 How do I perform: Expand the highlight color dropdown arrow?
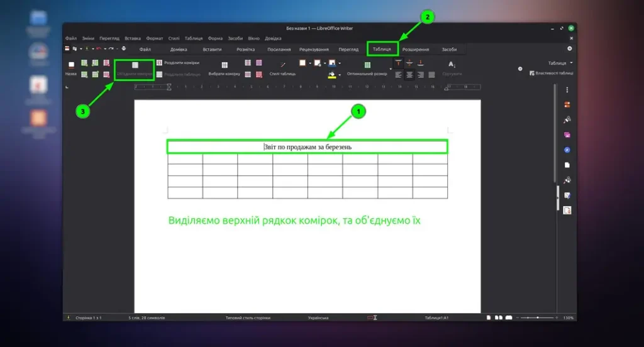340,75
